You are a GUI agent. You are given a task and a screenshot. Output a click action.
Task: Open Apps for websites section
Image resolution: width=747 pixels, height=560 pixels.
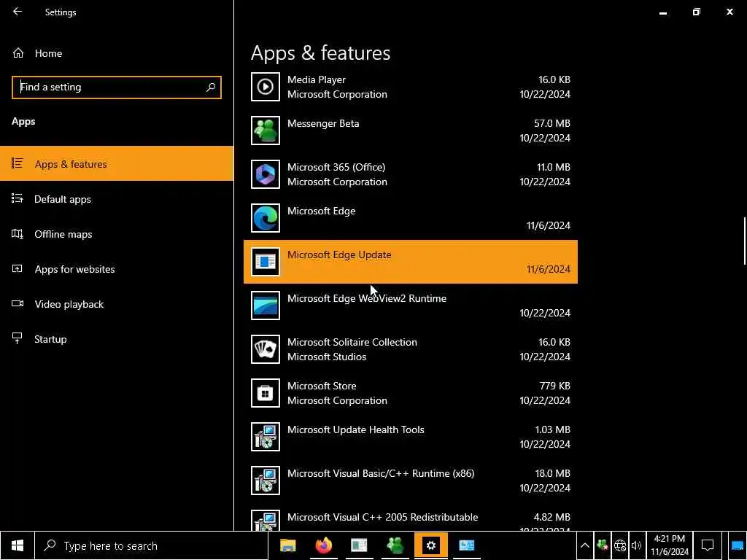pos(117,269)
